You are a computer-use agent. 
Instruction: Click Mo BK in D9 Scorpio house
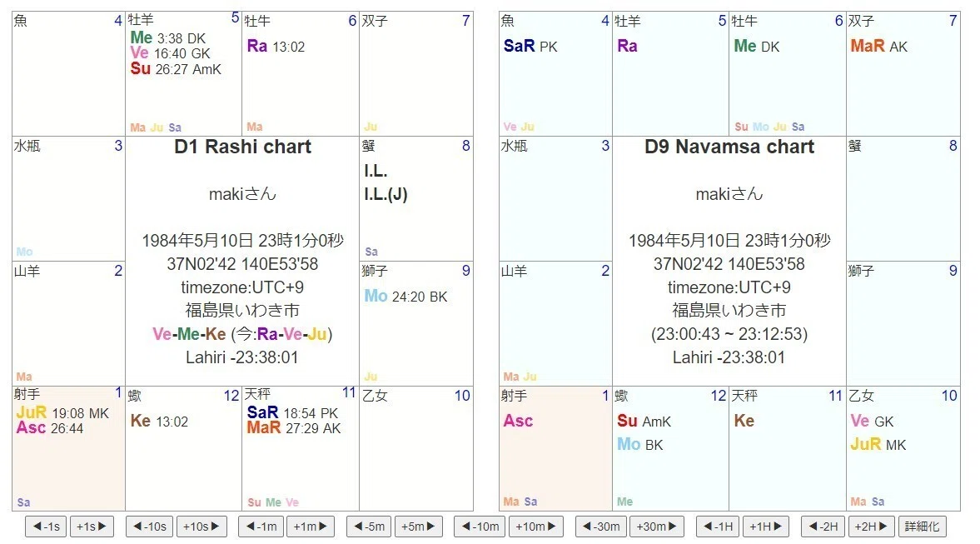click(640, 445)
